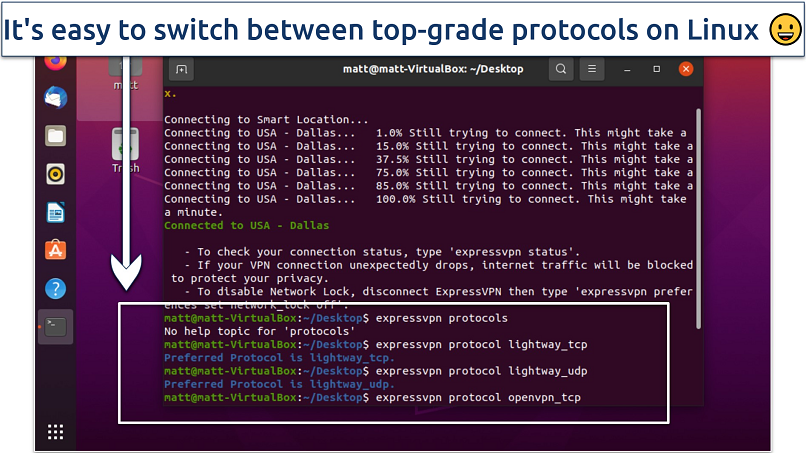Open LibreOffice Writer from the dock
The image size is (806, 453).
click(x=56, y=212)
